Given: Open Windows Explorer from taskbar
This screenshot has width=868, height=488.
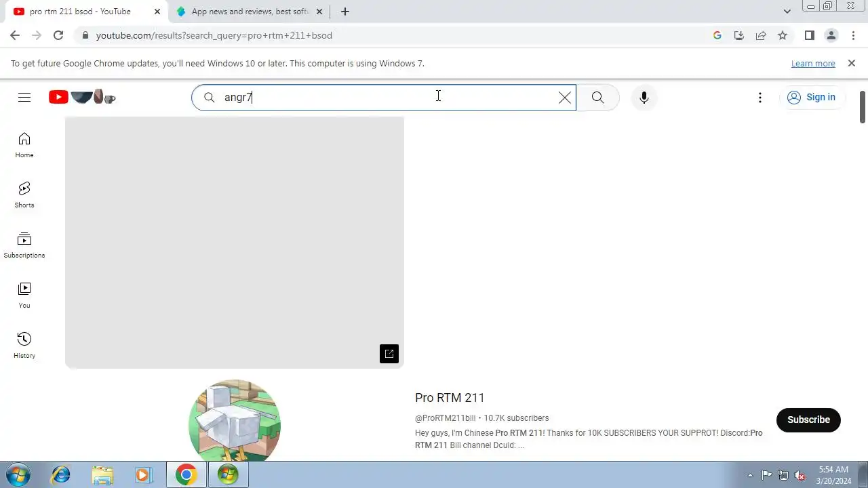Looking at the screenshot, I should click(x=102, y=475).
